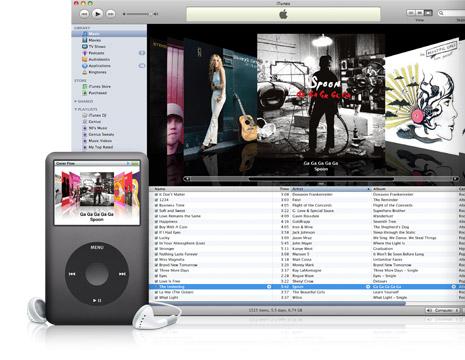Collapse the Playlists section triangle

(x=76, y=109)
